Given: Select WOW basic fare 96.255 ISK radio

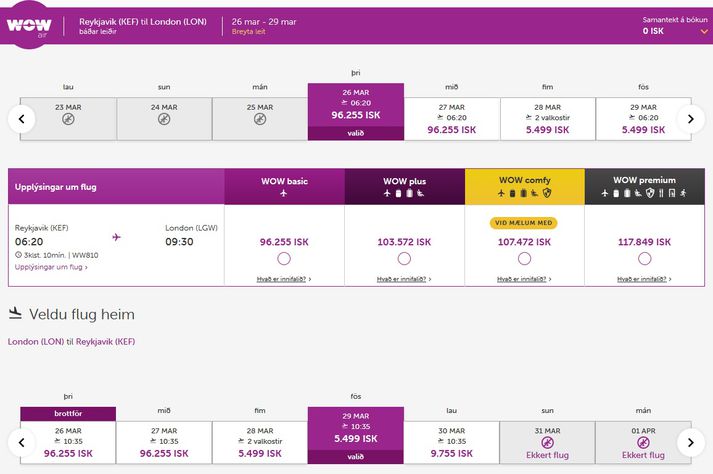Looking at the screenshot, I should (284, 259).
